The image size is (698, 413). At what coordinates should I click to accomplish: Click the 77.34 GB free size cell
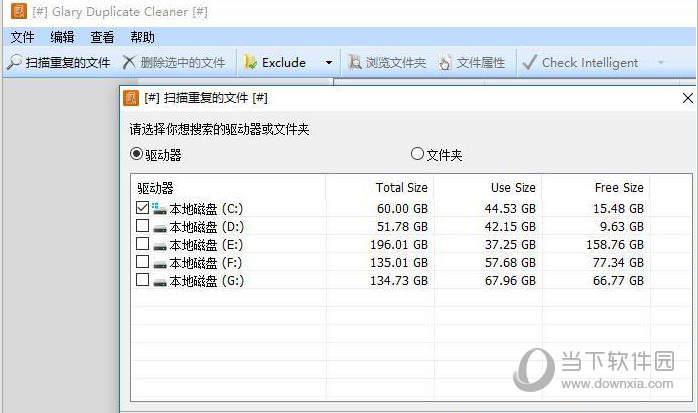[618, 262]
